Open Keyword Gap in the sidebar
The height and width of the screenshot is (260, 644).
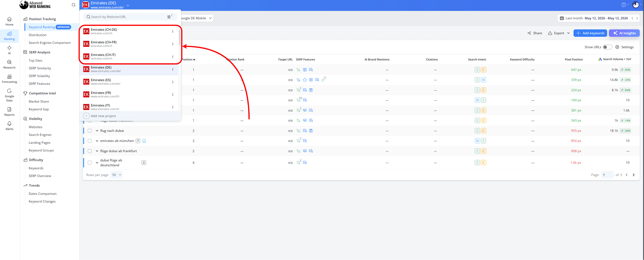(x=39, y=109)
